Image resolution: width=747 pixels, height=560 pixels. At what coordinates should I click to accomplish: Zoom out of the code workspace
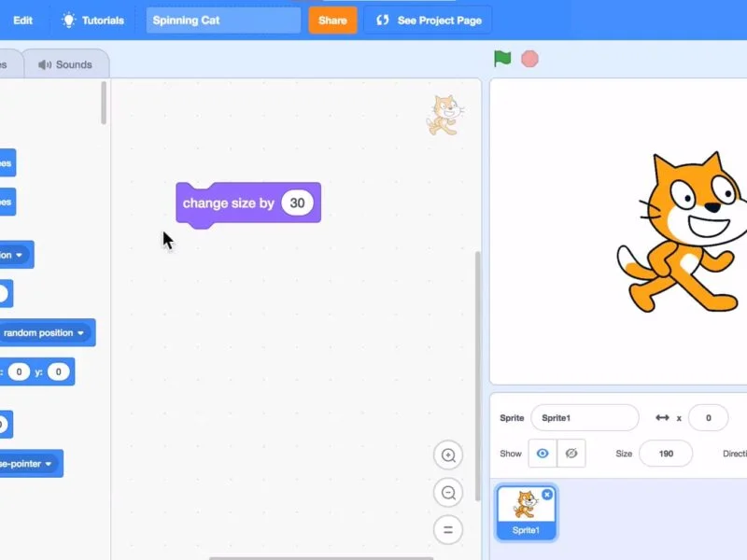[448, 493]
